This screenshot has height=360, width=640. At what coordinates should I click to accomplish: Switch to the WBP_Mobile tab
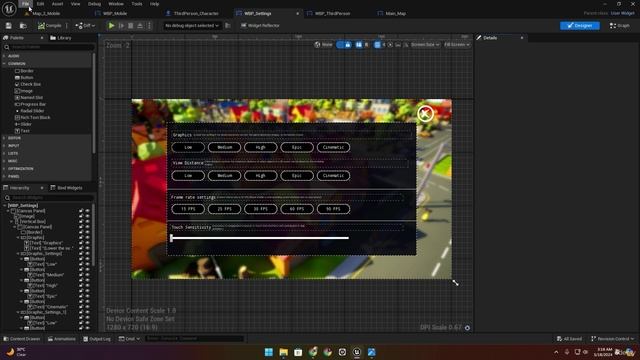pyautogui.click(x=111, y=13)
